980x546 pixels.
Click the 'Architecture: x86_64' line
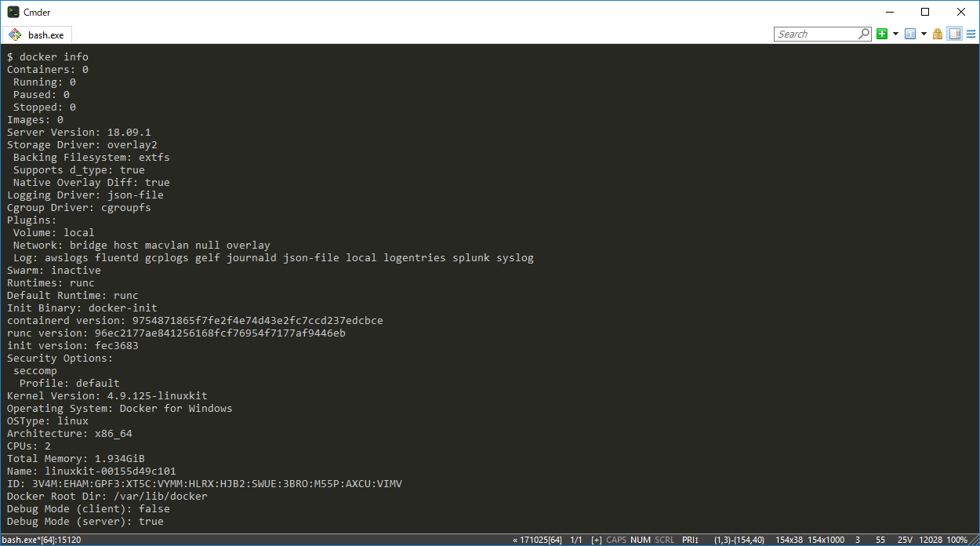coord(70,433)
